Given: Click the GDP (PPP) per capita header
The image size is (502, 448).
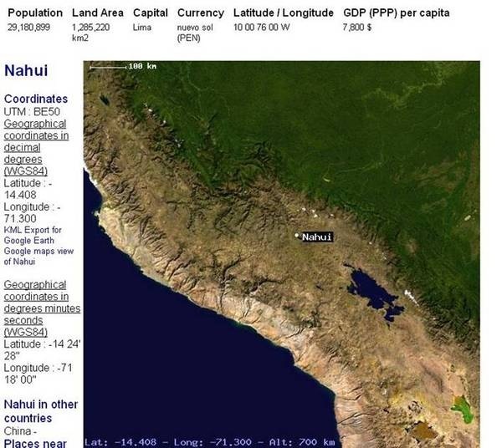Looking at the screenshot, I should click(396, 13).
